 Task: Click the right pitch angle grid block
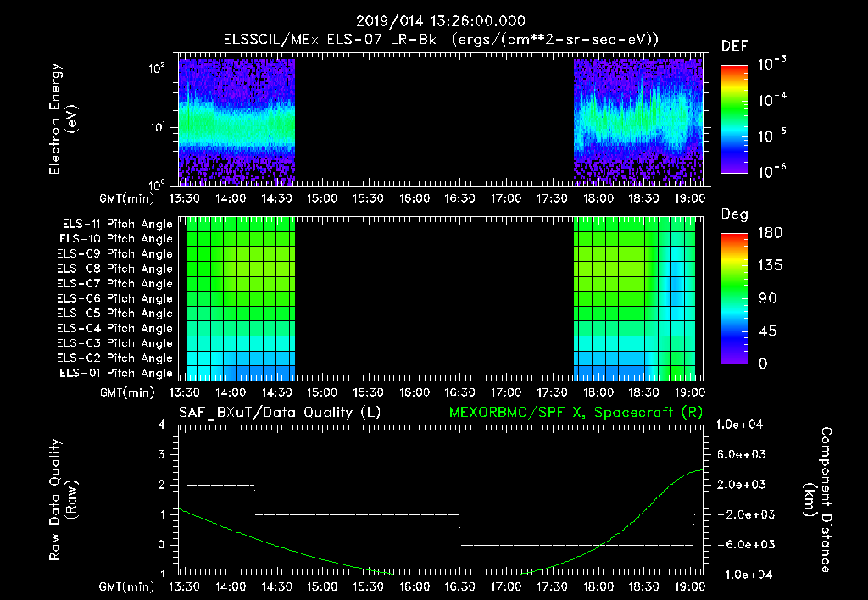point(634,298)
